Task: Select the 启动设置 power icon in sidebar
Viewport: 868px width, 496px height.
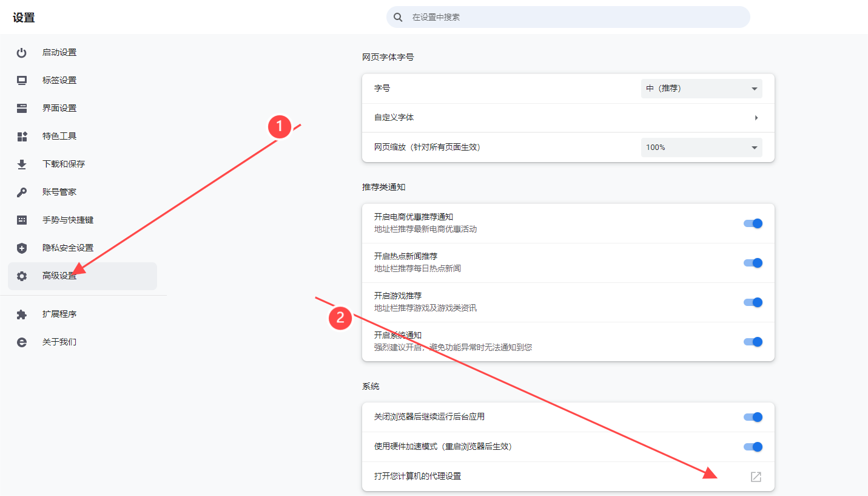Action: (x=22, y=52)
